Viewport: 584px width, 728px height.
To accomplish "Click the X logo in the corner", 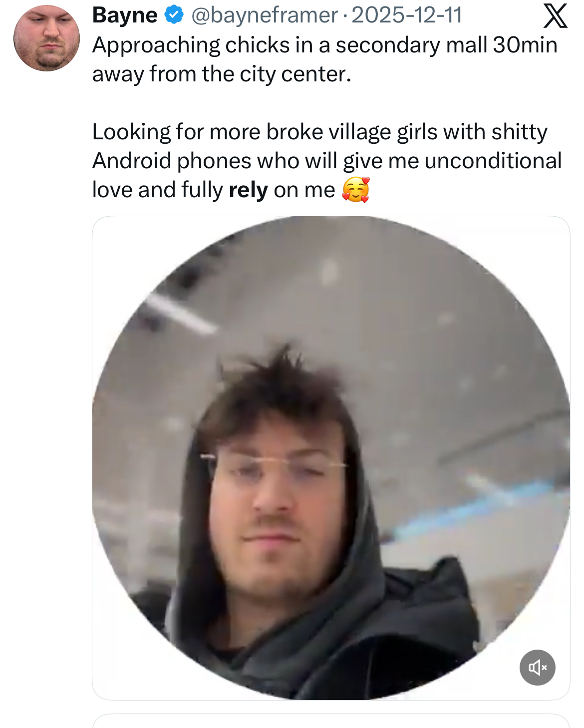I will (x=555, y=15).
